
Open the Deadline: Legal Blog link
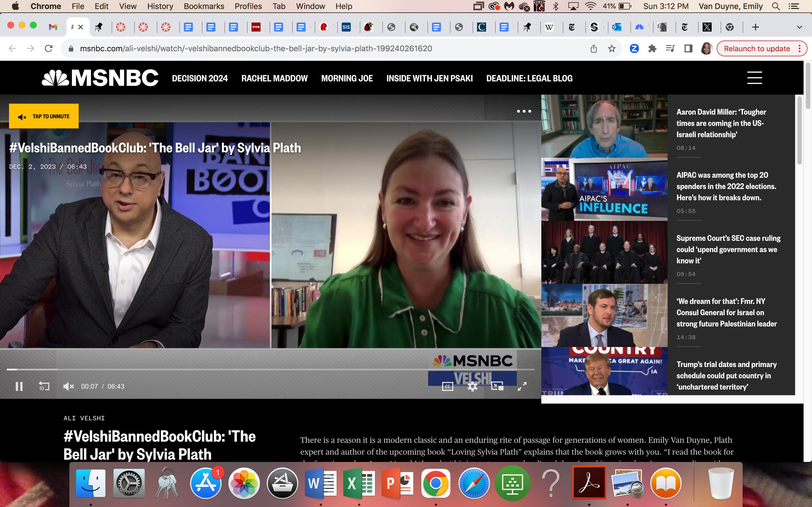pyautogui.click(x=529, y=78)
